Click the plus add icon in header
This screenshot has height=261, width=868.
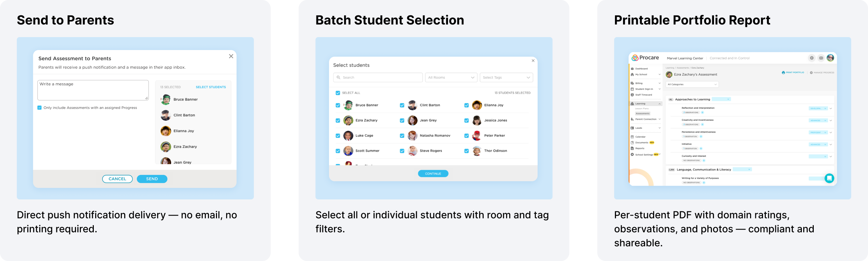coord(812,58)
